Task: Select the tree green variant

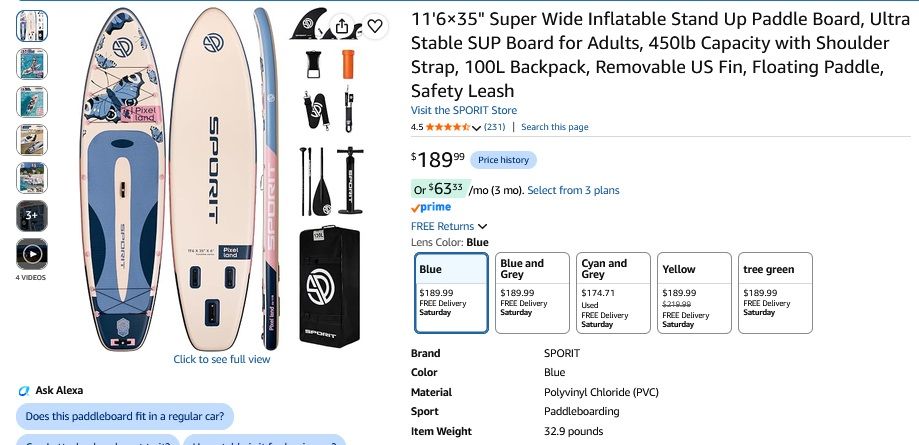Action: (x=775, y=293)
